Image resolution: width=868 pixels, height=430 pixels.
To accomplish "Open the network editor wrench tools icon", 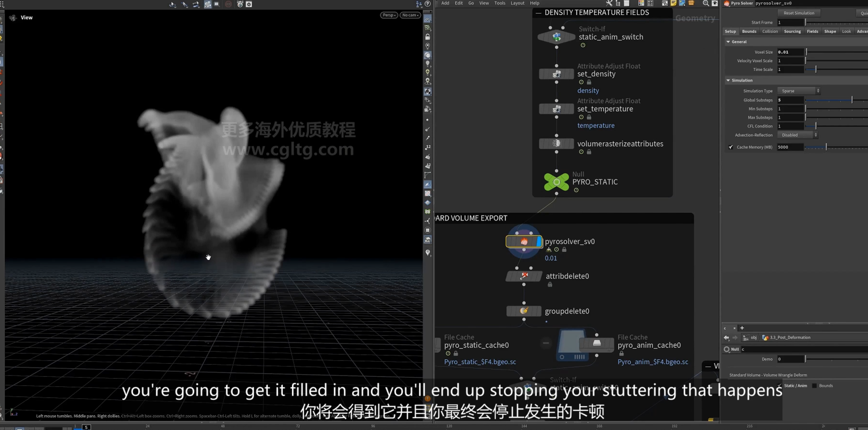I will tap(609, 3).
